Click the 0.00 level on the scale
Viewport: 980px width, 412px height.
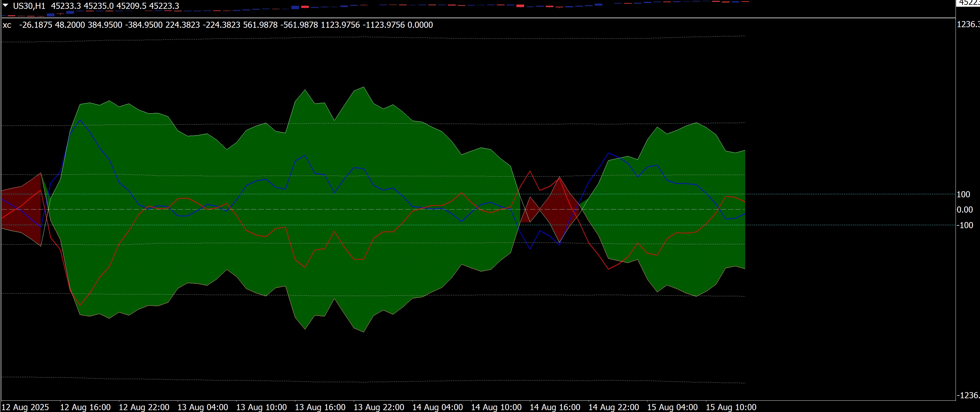[x=964, y=210]
